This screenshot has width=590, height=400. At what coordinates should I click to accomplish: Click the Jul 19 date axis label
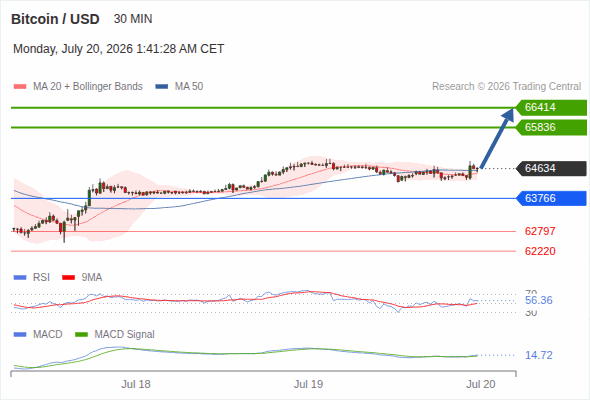pos(308,384)
